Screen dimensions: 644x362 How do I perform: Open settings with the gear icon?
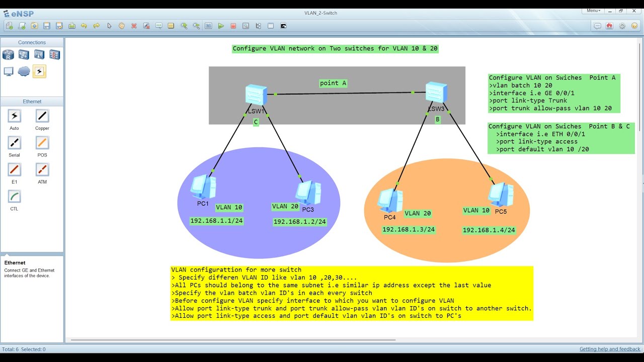[622, 26]
